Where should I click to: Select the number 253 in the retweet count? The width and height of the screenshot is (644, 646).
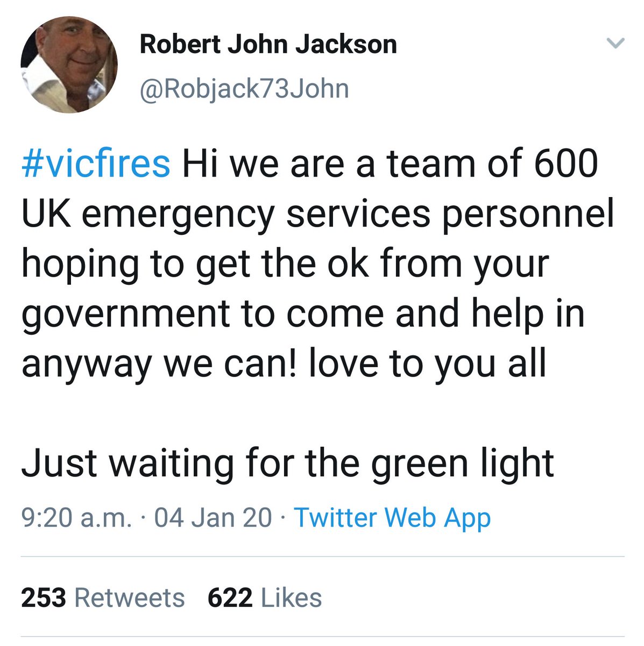click(44, 598)
